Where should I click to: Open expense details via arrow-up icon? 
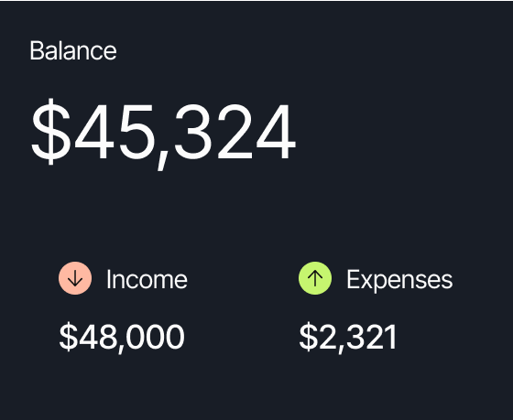pyautogui.click(x=315, y=278)
